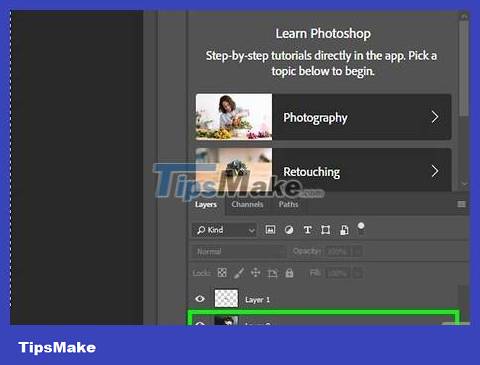
Task: Filter for pixel layers icon
Action: pyautogui.click(x=270, y=230)
